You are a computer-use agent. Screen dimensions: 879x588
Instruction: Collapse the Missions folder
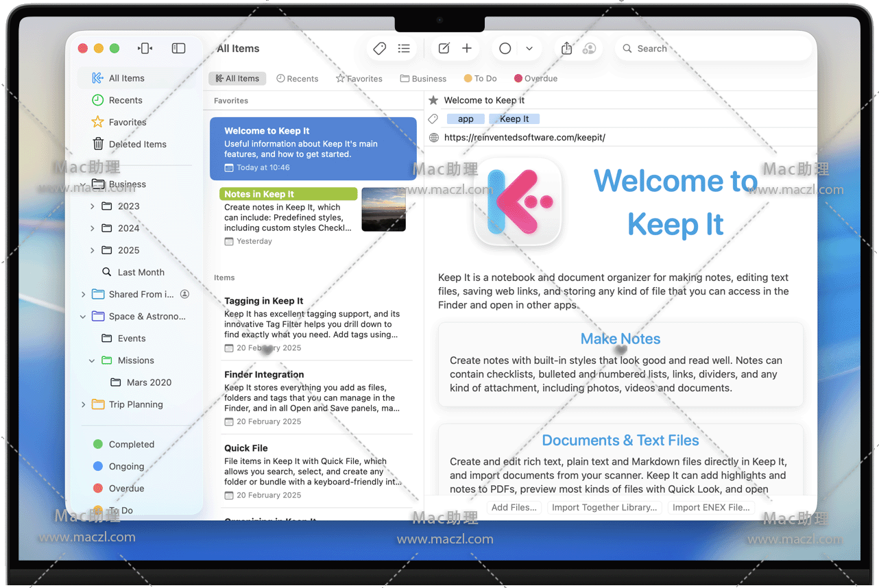click(93, 360)
